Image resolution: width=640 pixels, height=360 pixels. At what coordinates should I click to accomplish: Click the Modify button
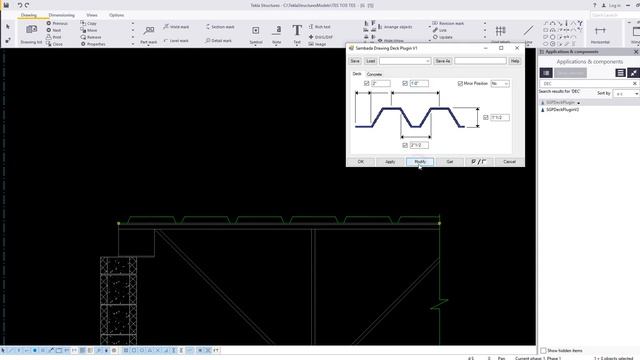click(x=420, y=162)
